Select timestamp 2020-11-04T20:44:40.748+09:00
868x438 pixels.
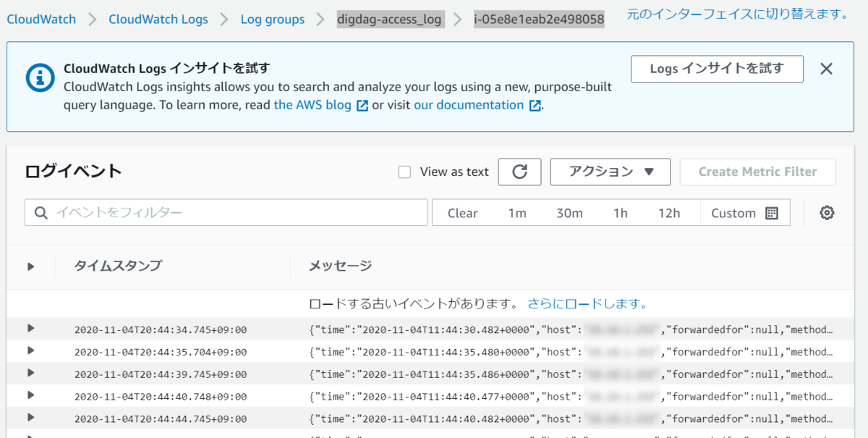(161, 397)
